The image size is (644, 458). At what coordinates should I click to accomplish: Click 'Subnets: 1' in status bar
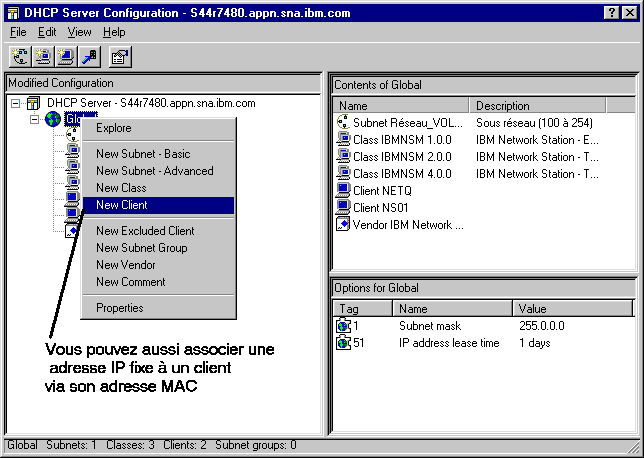[71, 445]
